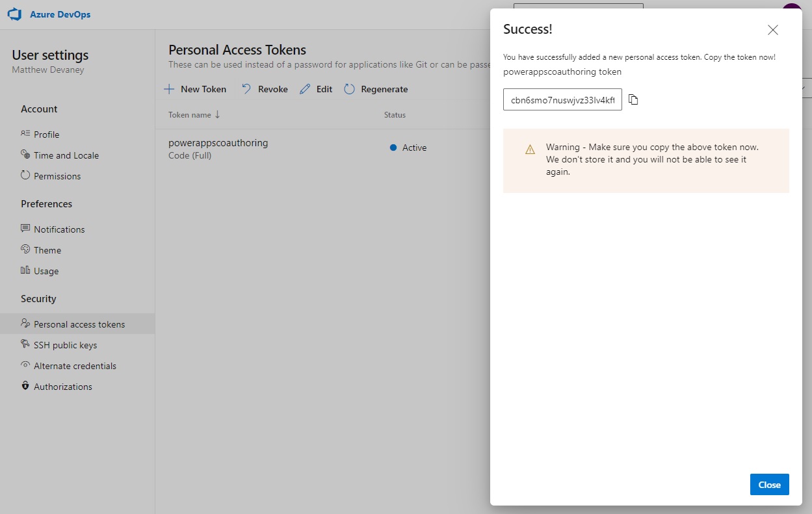The width and height of the screenshot is (812, 514).
Task: Select the Notifications icon under Preferences
Action: pos(24,229)
